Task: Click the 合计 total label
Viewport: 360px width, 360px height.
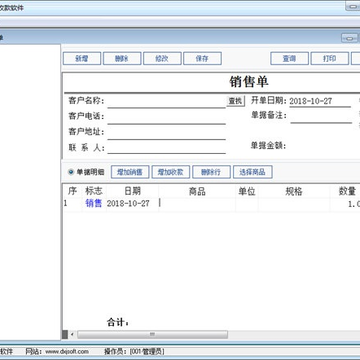Action: click(117, 322)
